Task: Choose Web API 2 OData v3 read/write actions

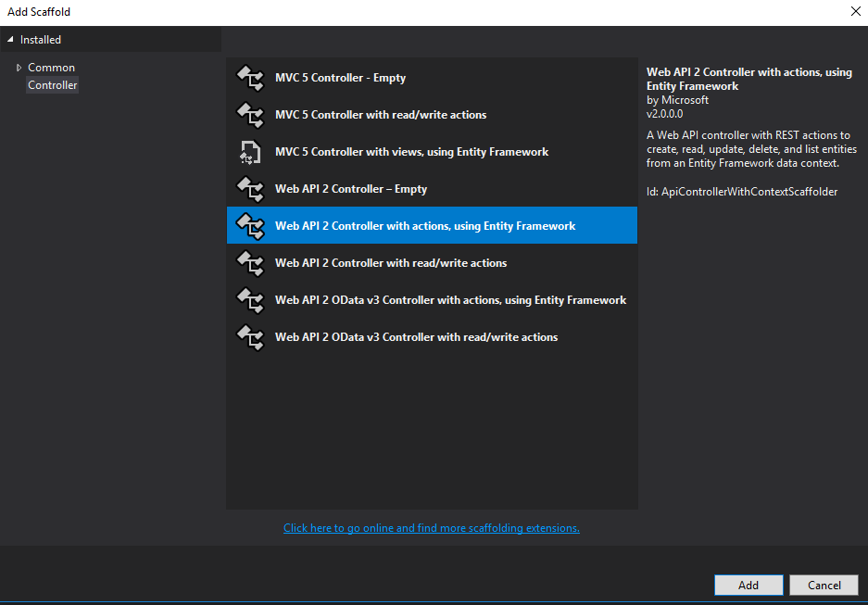Action: pyautogui.click(x=416, y=337)
